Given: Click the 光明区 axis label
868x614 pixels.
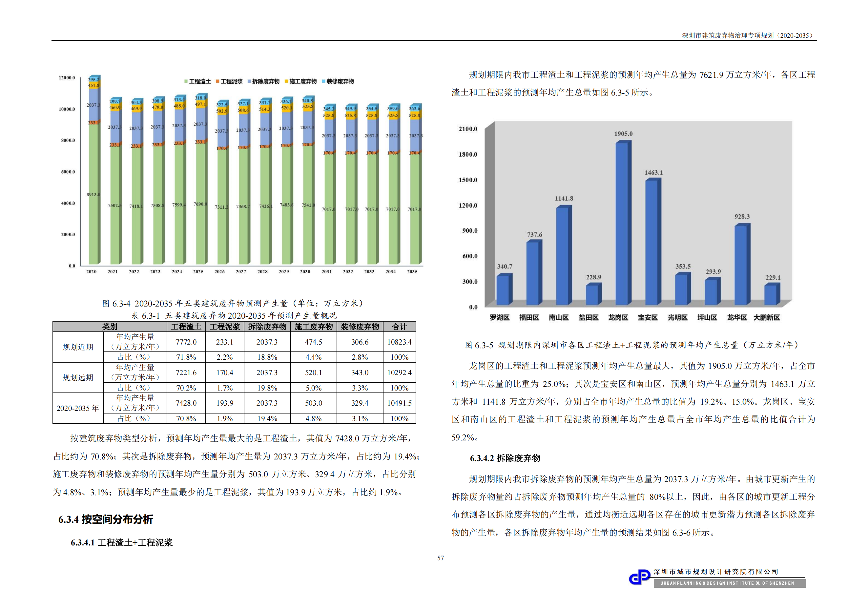Looking at the screenshot, I should tap(677, 318).
